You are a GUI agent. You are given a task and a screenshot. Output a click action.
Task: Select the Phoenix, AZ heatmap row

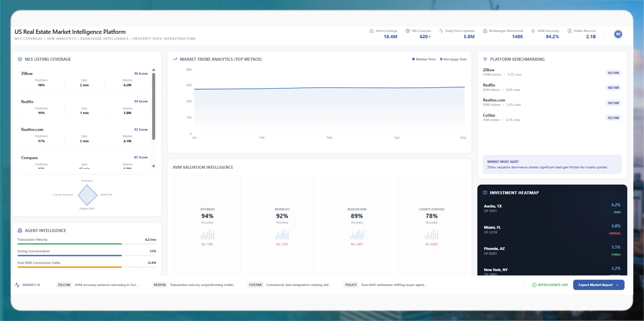click(x=552, y=251)
